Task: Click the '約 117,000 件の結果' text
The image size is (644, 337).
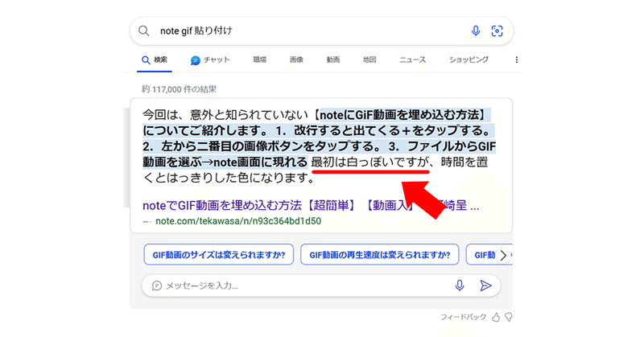Action: tap(179, 89)
